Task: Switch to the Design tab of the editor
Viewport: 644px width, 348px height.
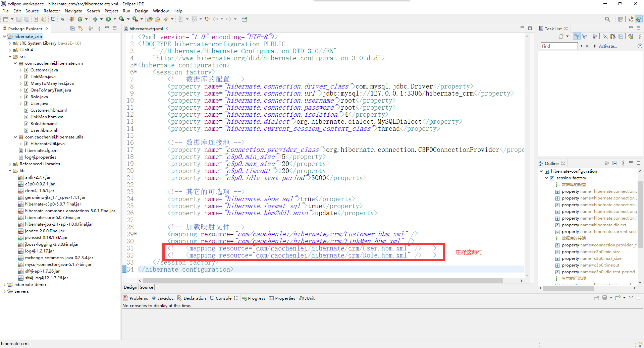Action: [130, 287]
